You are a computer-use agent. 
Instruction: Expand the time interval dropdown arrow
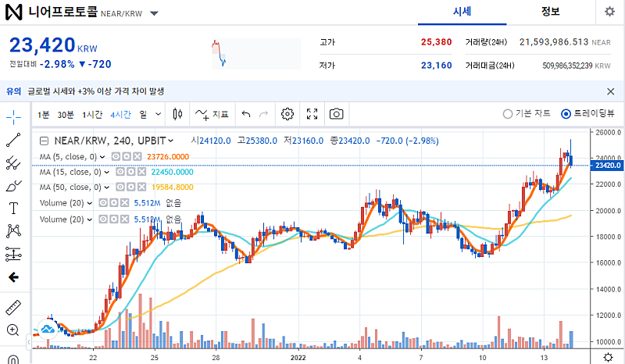point(159,114)
